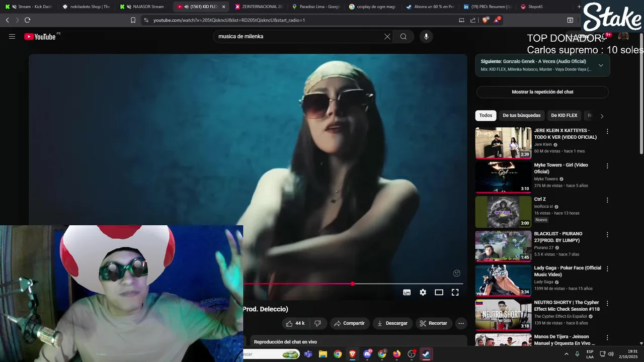Start voice search with the microphone icon
The height and width of the screenshot is (362, 644).
(426, 36)
